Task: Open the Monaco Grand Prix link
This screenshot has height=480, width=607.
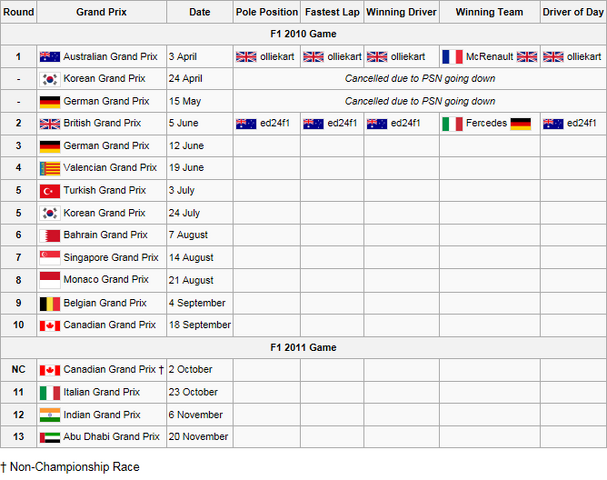Action: [106, 279]
